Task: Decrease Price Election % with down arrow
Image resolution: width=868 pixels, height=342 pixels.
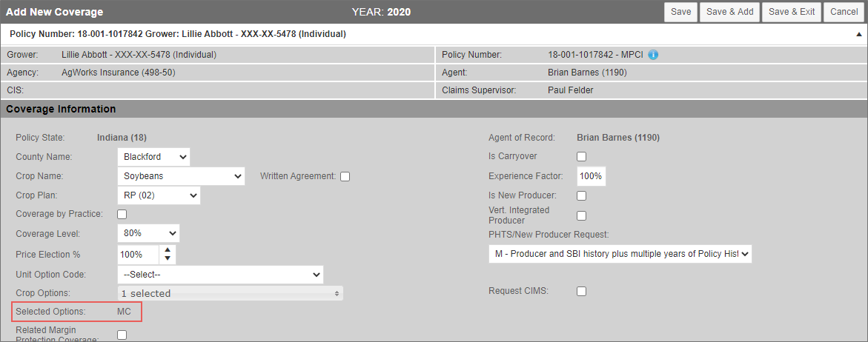Action: click(168, 259)
